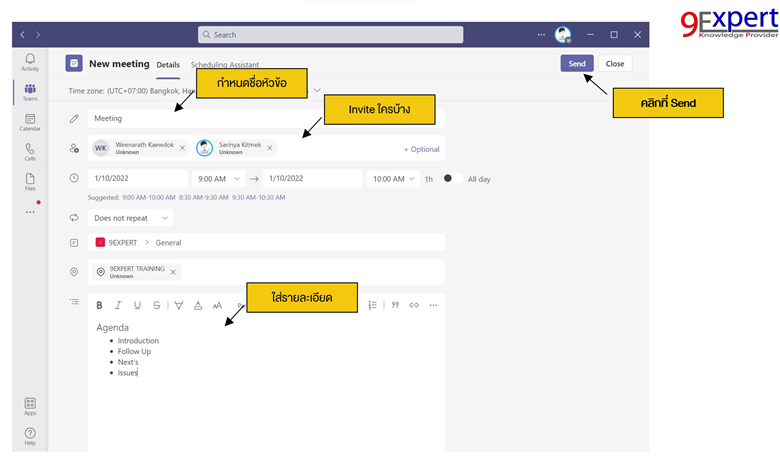Switch to the Scheduling Assistant tab

coord(225,65)
